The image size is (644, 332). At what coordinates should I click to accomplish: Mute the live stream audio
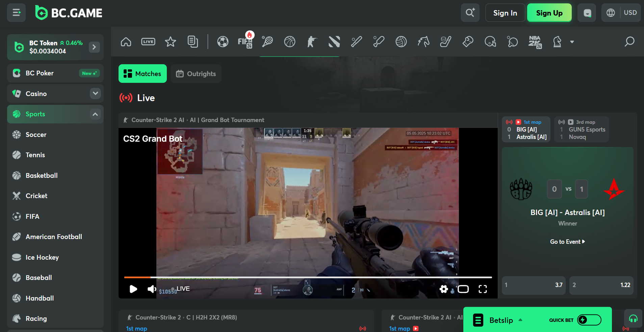pos(152,289)
